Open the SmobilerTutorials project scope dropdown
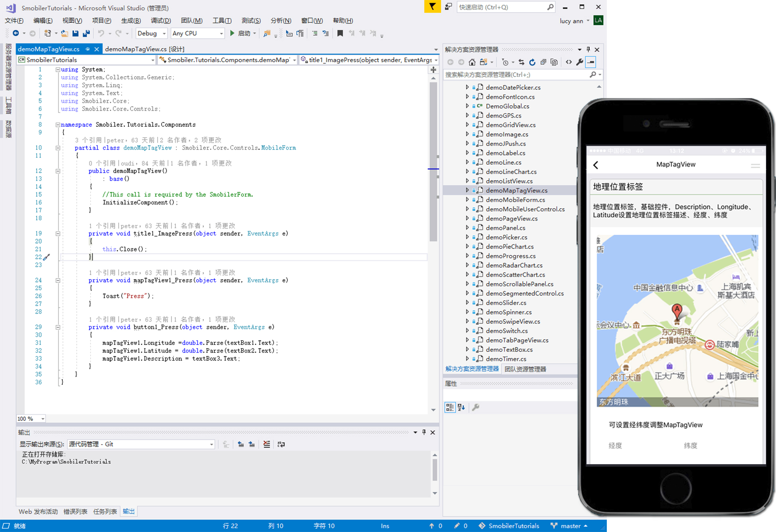The width and height of the screenshot is (776, 532). tap(86, 60)
